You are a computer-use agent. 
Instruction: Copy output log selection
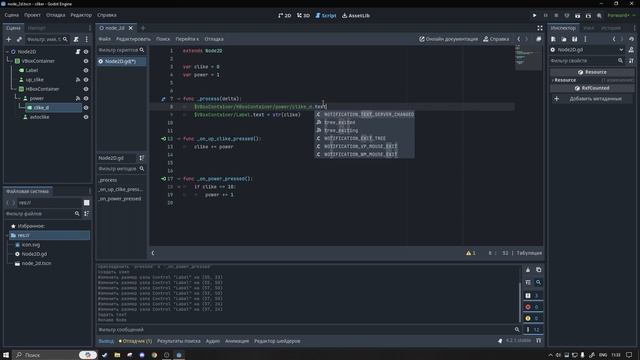click(539, 270)
